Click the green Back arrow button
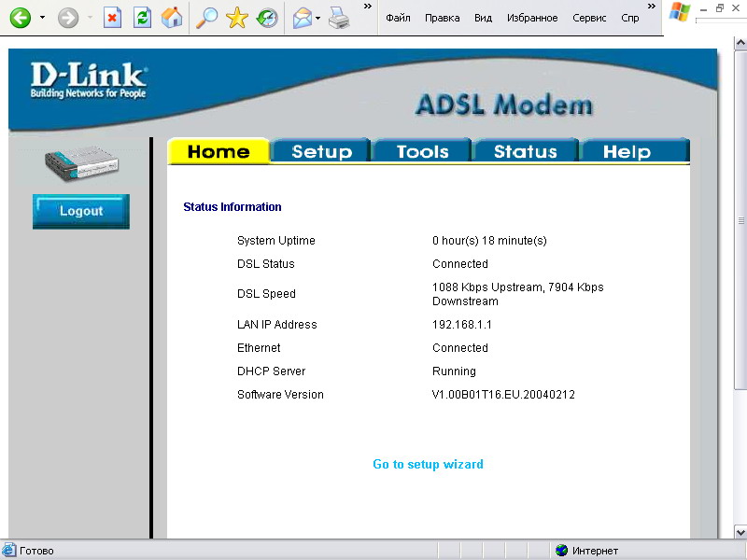747x560 pixels. [x=21, y=18]
